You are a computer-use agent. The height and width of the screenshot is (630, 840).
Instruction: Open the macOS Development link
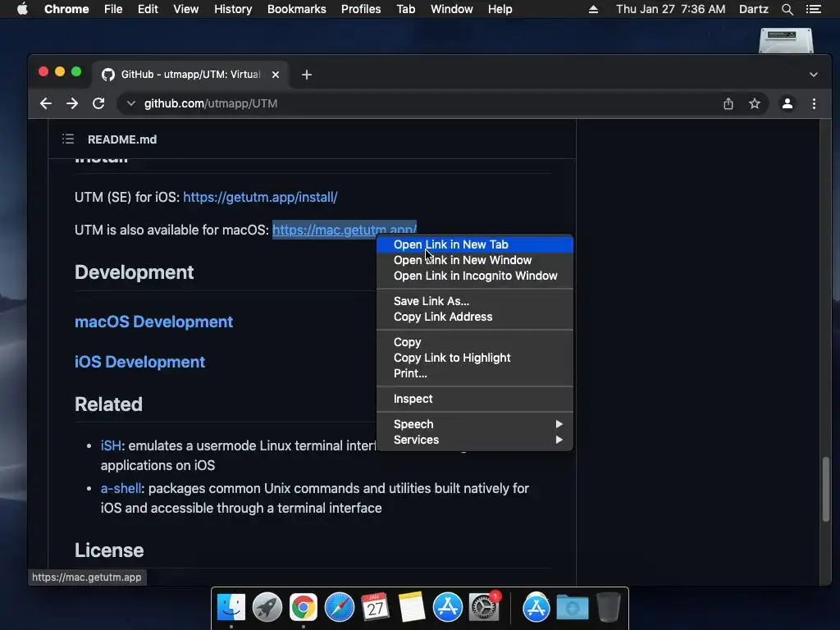153,322
